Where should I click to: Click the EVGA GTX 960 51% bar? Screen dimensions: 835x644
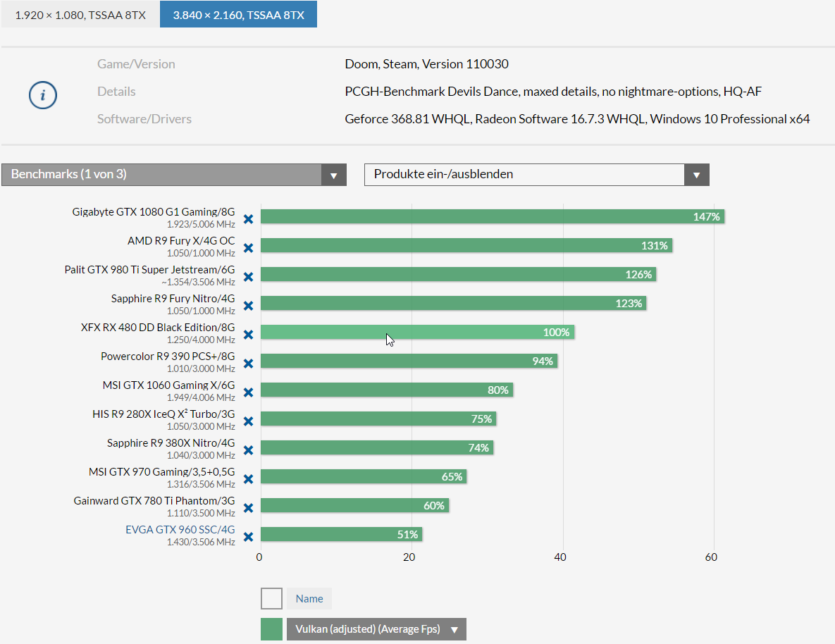coord(341,534)
